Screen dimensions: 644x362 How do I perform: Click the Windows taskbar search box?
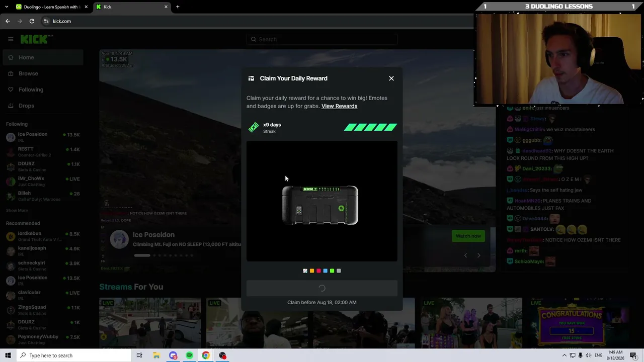click(x=73, y=355)
